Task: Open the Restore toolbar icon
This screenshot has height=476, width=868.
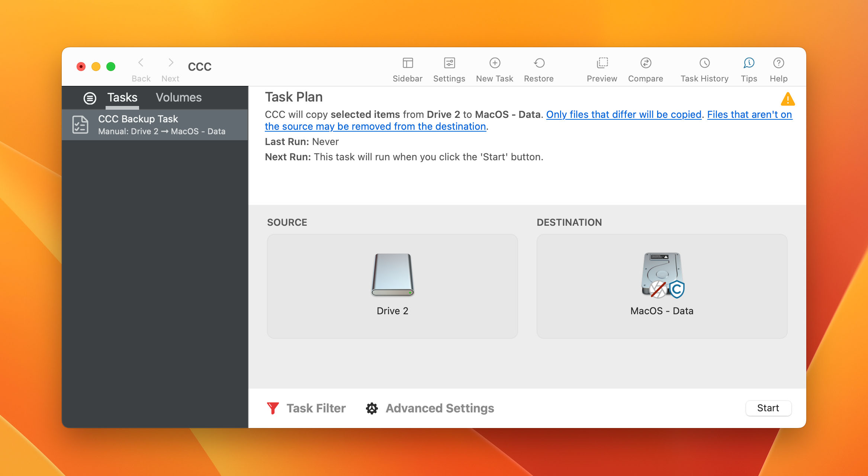Action: tap(539, 63)
